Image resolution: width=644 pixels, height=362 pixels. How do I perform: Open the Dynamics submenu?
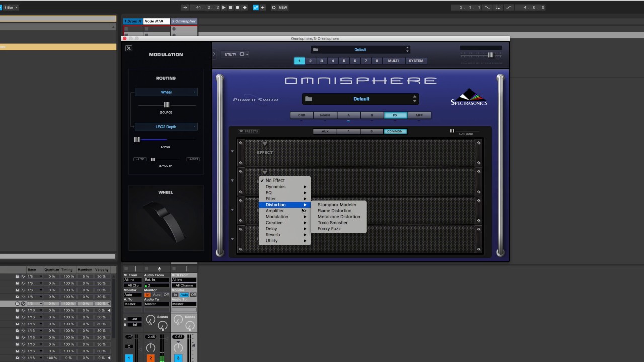[x=284, y=187]
